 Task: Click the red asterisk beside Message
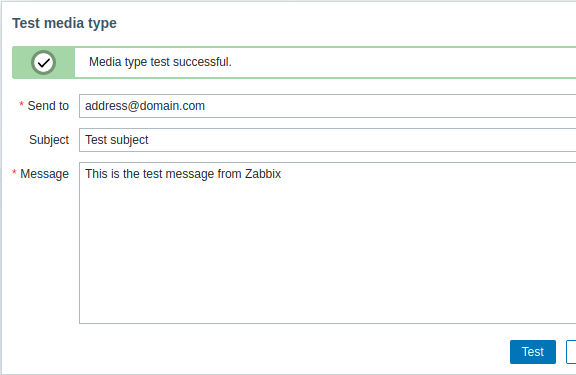(14, 172)
